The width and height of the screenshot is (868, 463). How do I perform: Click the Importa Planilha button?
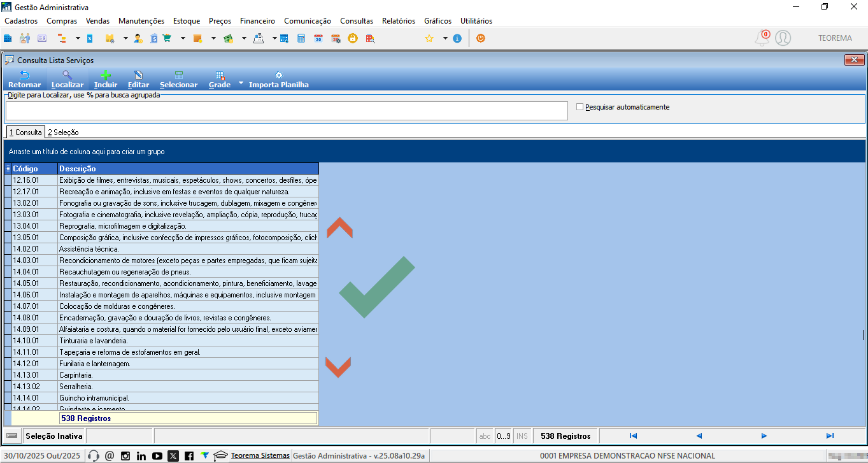(279, 80)
